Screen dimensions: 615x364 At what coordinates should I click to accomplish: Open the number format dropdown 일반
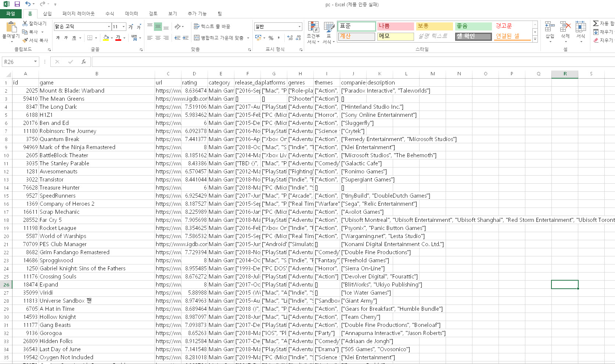pos(299,26)
